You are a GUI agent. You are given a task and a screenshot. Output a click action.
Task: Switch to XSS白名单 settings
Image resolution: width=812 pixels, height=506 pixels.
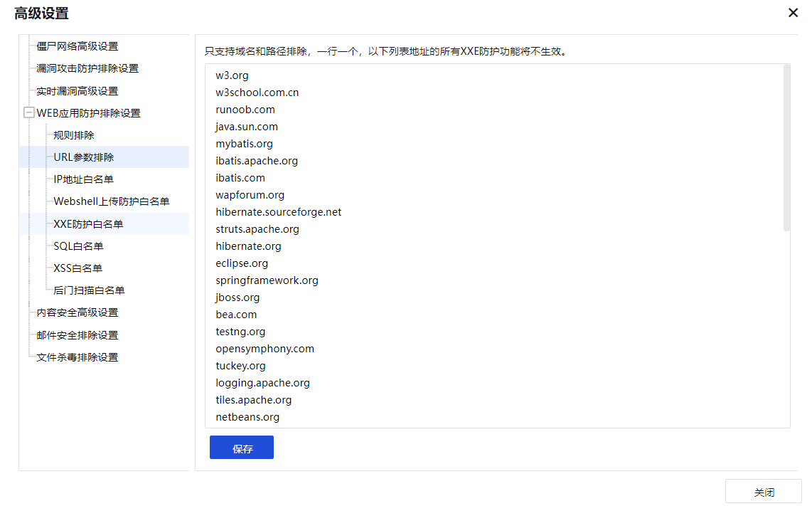(x=78, y=268)
